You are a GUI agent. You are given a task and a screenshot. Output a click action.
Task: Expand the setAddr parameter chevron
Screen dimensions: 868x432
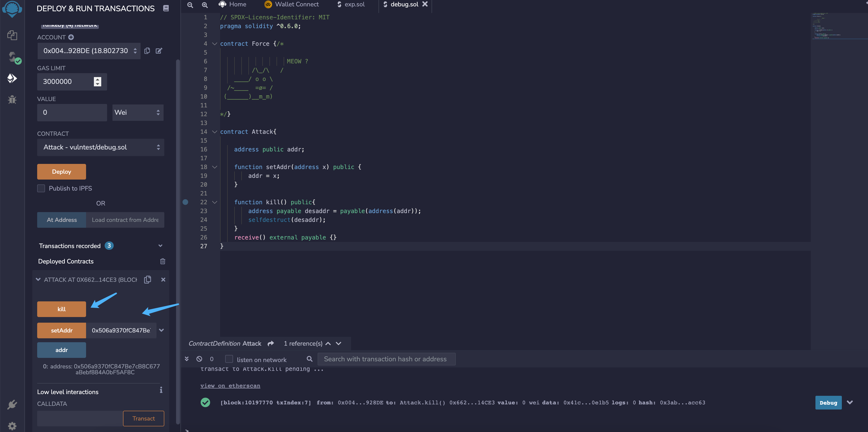[161, 330]
